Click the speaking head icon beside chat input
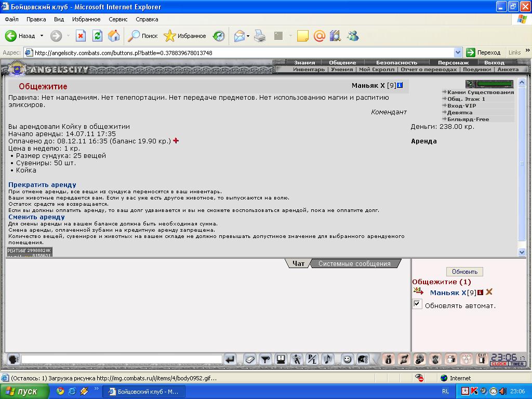Image resolution: width=532 pixels, height=399 pixels. click(13, 360)
